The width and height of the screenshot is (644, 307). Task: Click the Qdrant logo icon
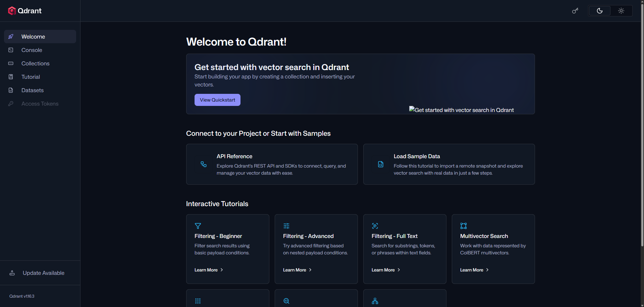[12, 11]
